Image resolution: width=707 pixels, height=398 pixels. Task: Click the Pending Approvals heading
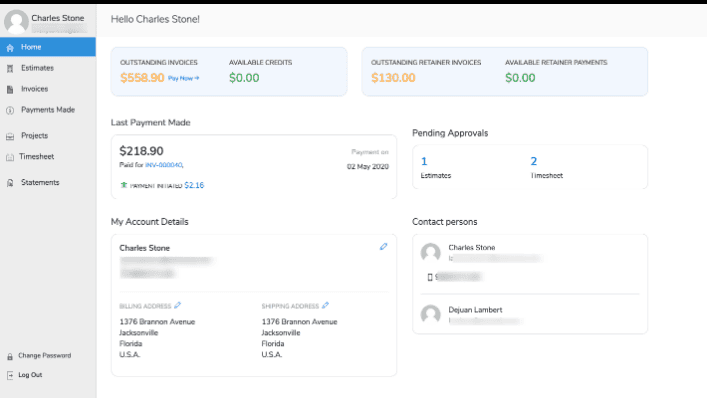pyautogui.click(x=450, y=133)
